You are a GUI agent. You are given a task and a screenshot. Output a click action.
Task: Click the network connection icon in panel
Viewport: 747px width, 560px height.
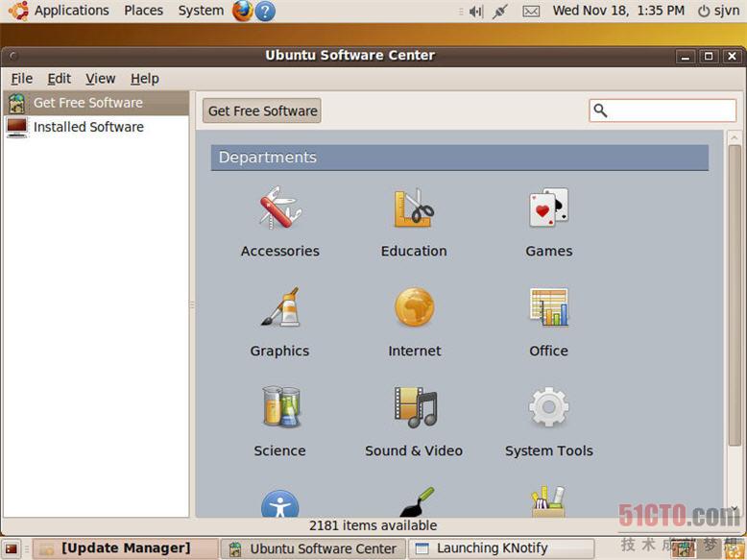[500, 12]
